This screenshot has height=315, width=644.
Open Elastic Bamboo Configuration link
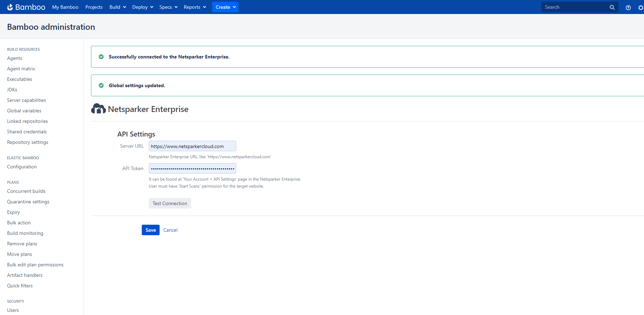[x=22, y=167]
